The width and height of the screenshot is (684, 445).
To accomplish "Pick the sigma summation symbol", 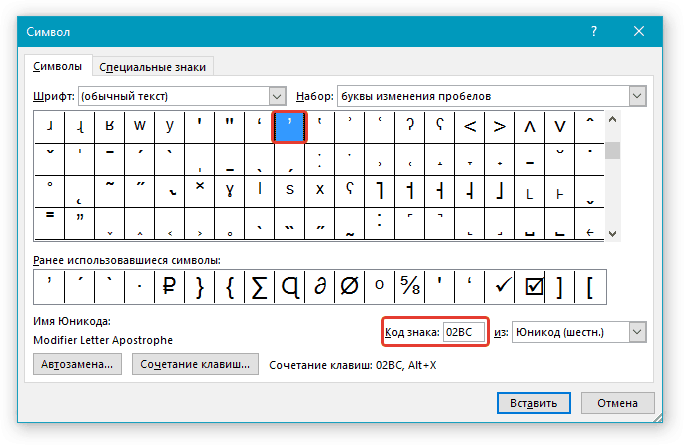I will tap(259, 288).
